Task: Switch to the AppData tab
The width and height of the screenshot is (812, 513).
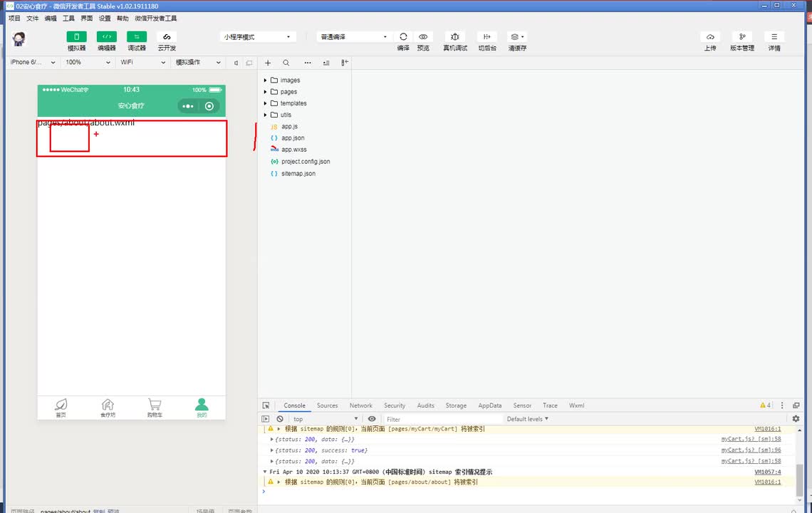Action: (490, 405)
